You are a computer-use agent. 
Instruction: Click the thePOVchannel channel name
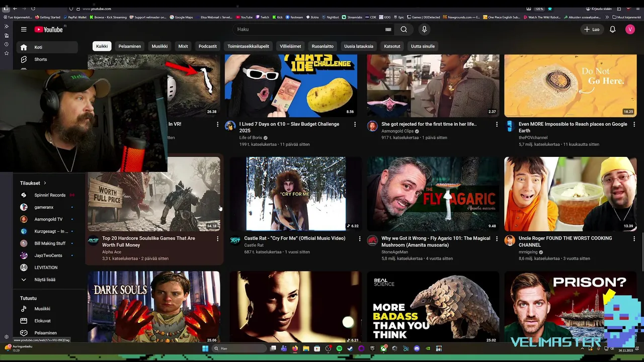pos(533,138)
